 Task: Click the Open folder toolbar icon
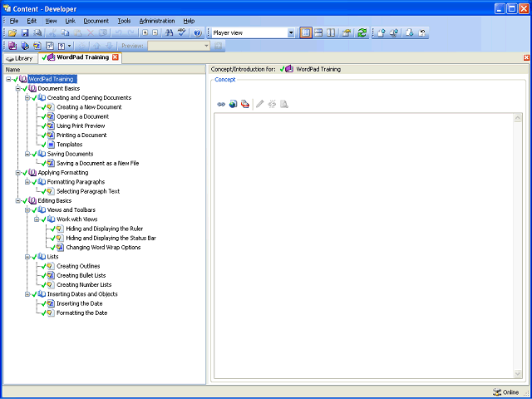click(12, 33)
